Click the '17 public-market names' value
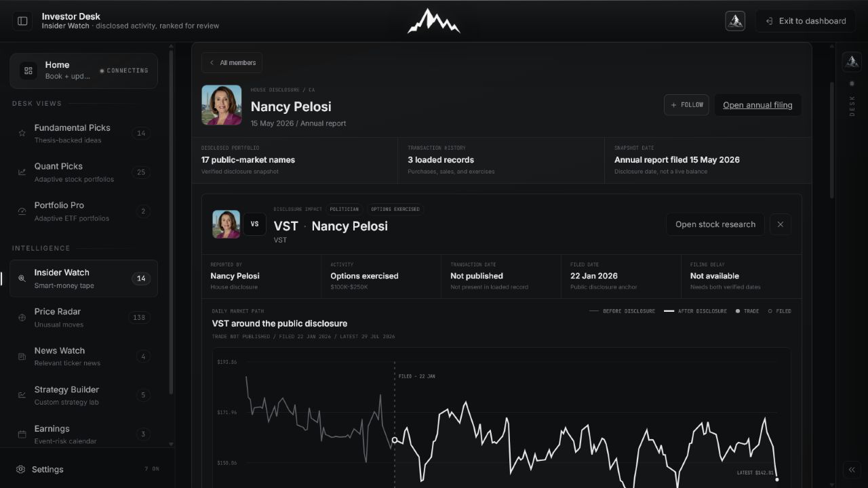868x488 pixels. [x=248, y=160]
